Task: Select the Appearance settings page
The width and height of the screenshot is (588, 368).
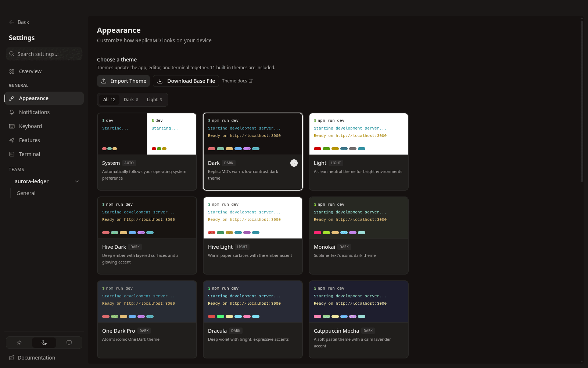Action: [x=44, y=98]
